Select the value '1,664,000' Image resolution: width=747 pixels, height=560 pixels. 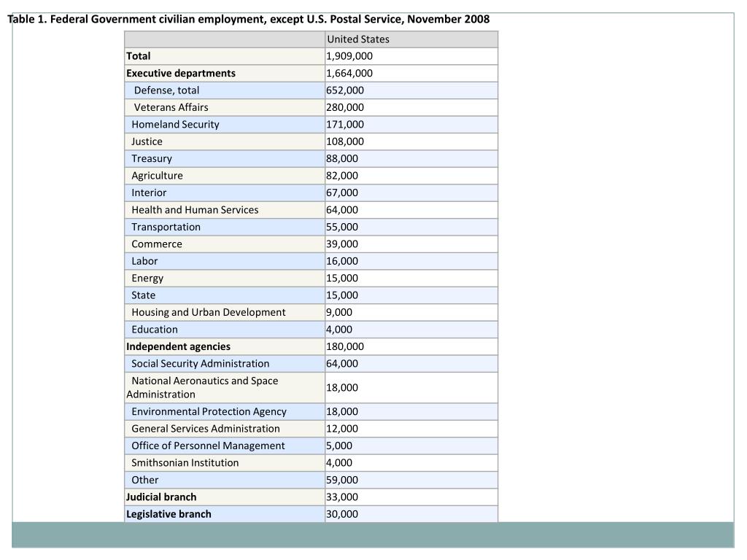(x=349, y=74)
